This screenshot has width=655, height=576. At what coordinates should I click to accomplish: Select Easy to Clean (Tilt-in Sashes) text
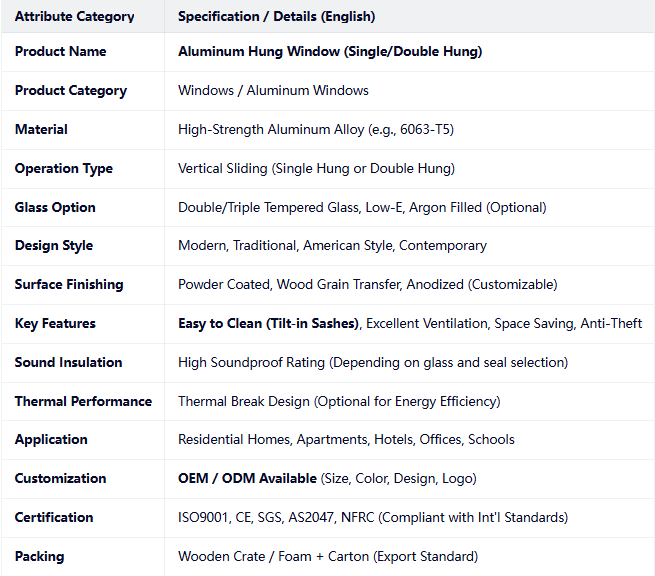(269, 323)
